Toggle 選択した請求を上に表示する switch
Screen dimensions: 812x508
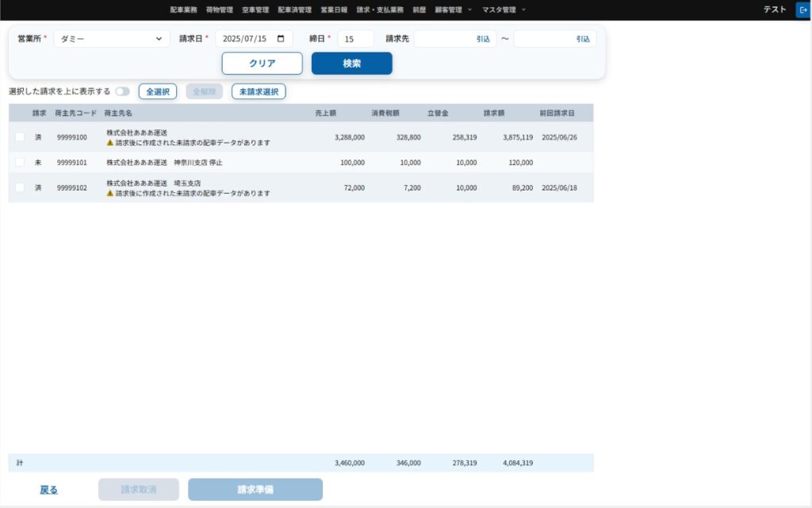(122, 91)
